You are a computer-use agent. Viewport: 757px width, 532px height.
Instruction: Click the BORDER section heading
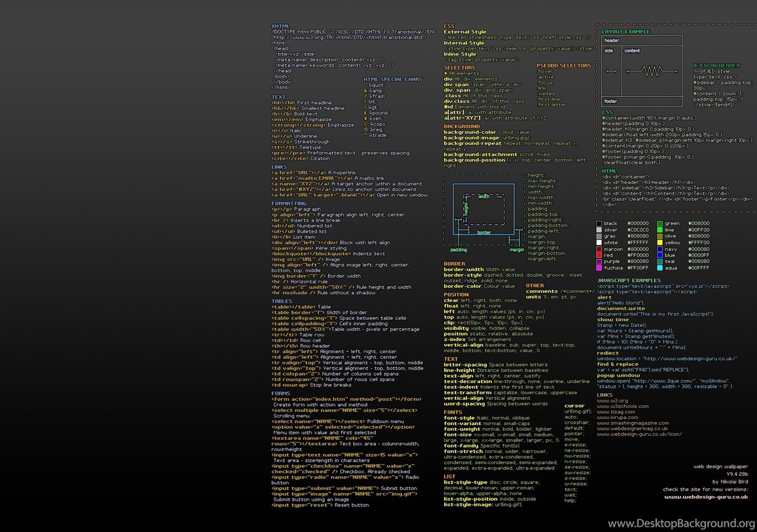(x=454, y=264)
